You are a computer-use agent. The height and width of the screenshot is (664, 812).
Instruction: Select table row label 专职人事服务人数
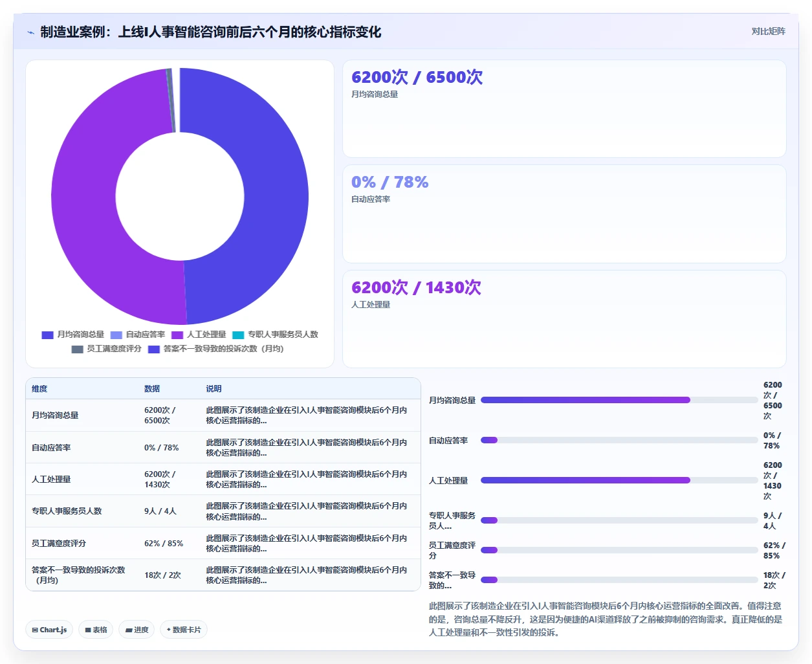click(x=67, y=511)
